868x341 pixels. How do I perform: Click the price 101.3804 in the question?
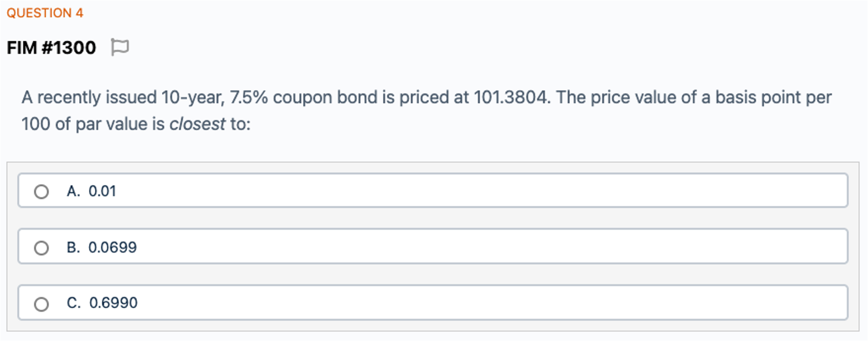point(511,97)
